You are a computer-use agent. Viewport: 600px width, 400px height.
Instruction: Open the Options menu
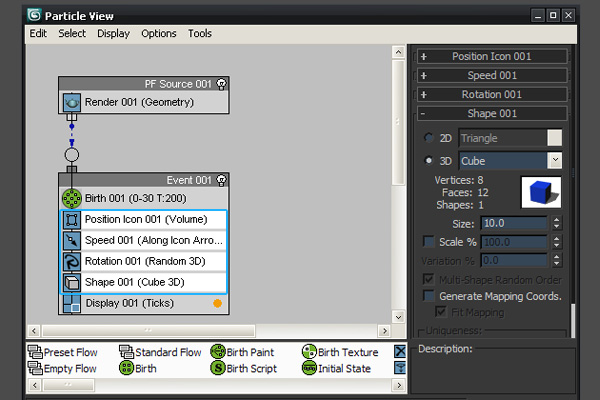[x=158, y=33]
